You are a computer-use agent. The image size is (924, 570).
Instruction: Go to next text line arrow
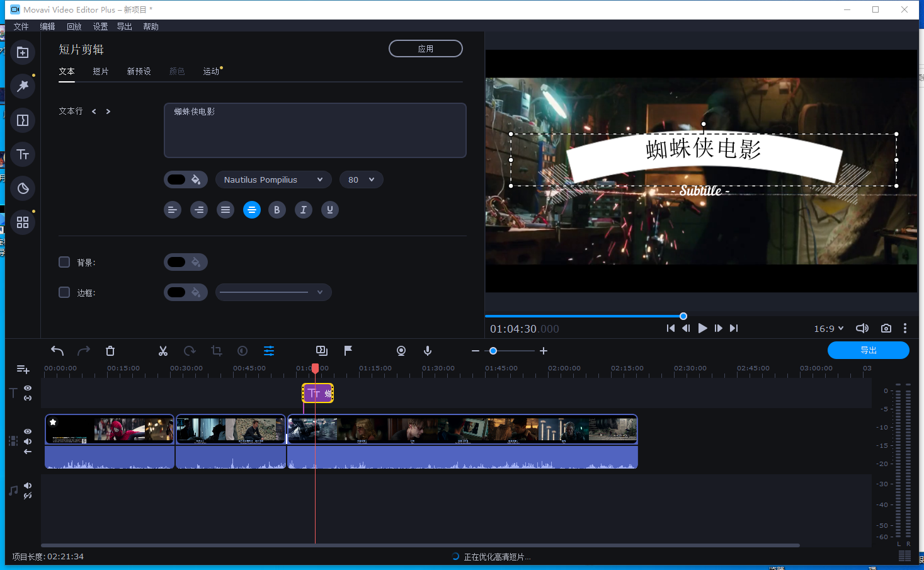pos(108,111)
